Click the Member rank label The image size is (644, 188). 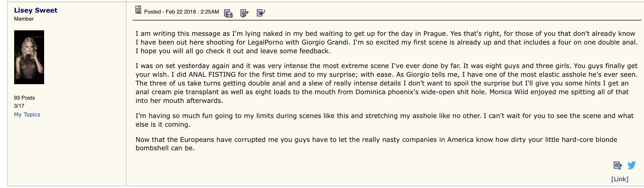24,19
